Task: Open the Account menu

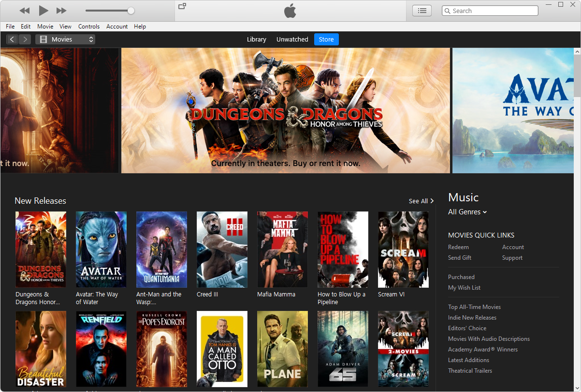Action: [x=117, y=27]
